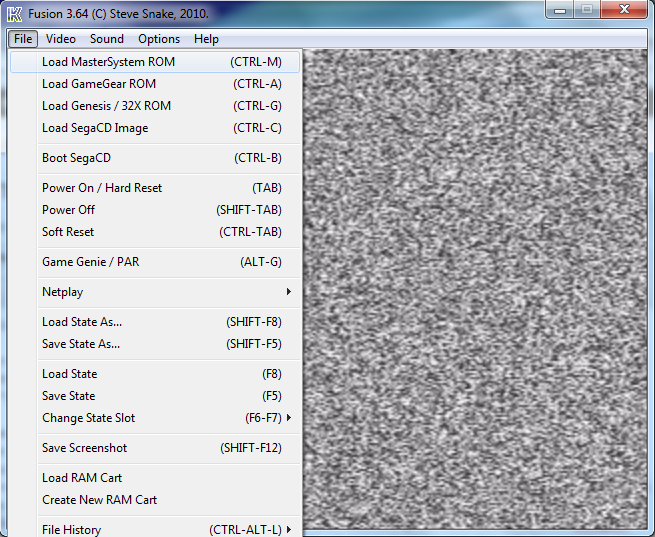The image size is (655, 537).
Task: Select Create New RAM Cart
Action: pos(155,500)
